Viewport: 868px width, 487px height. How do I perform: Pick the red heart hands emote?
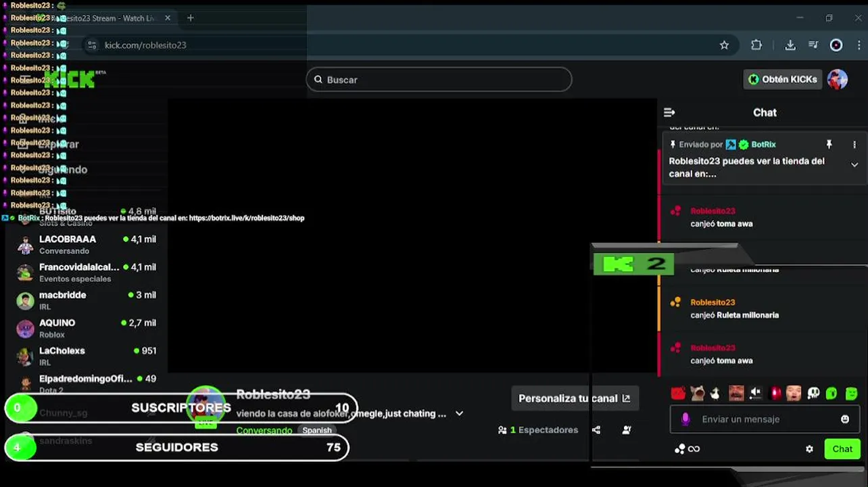click(x=678, y=393)
